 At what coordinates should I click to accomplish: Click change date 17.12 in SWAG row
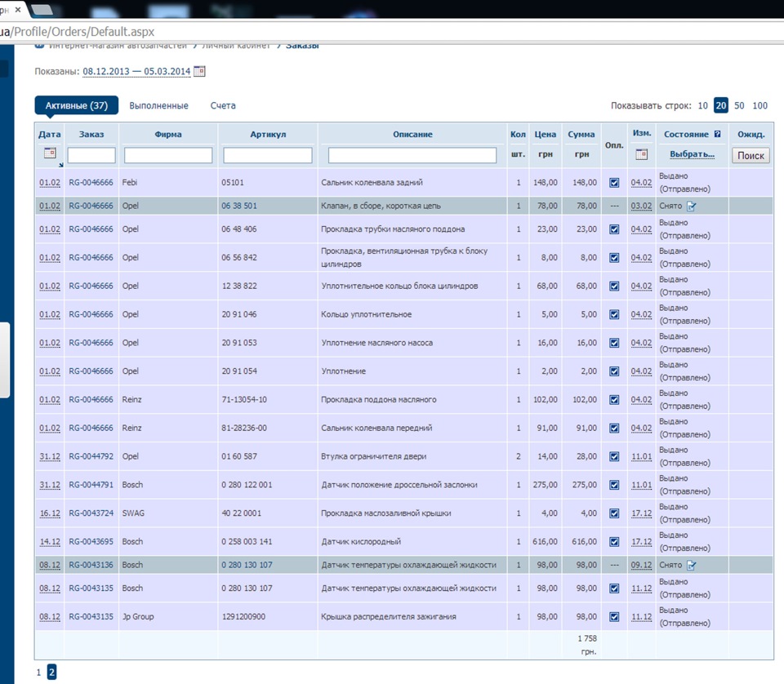pyautogui.click(x=642, y=513)
